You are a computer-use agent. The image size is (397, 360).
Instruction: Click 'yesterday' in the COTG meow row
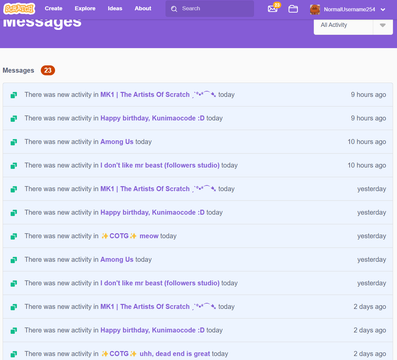pyautogui.click(x=371, y=236)
